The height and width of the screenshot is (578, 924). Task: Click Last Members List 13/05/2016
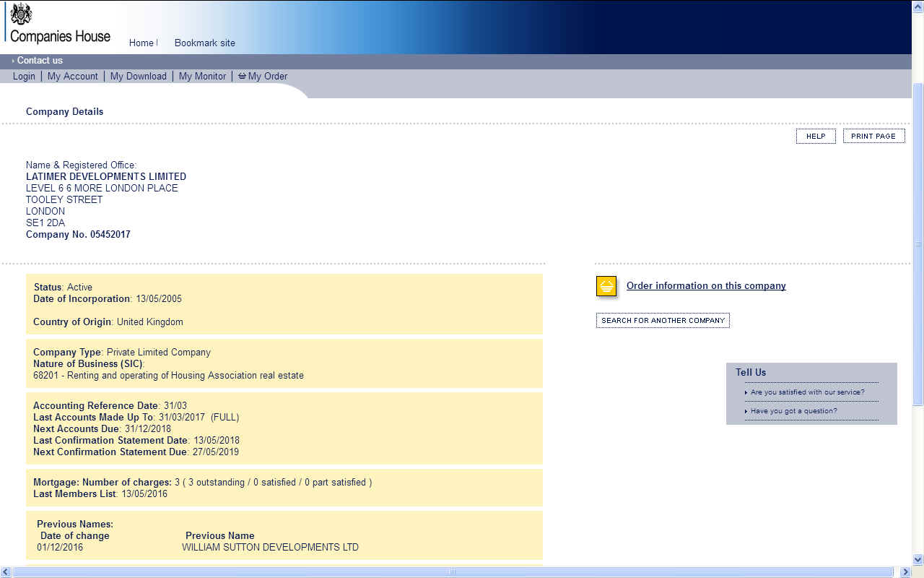pos(100,494)
